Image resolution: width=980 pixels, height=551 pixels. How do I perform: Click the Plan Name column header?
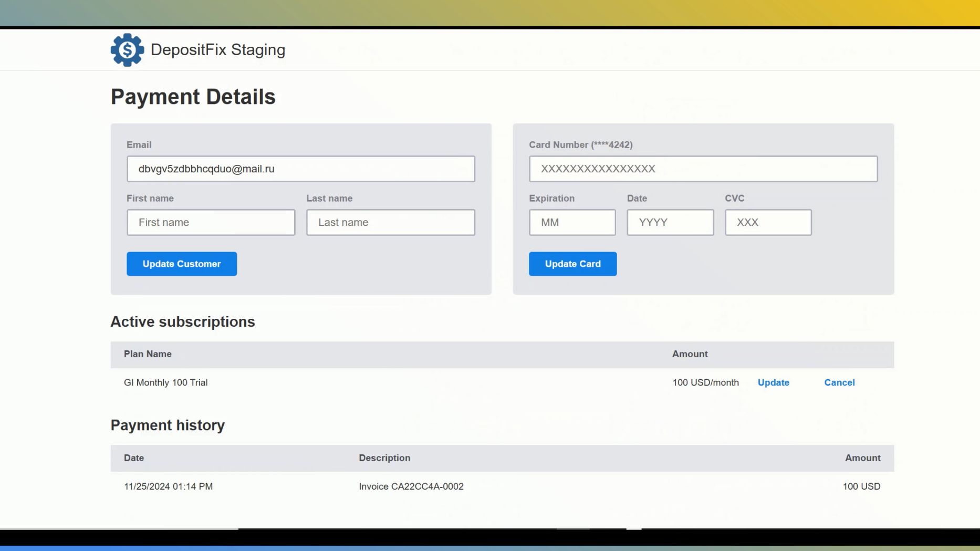(x=148, y=355)
